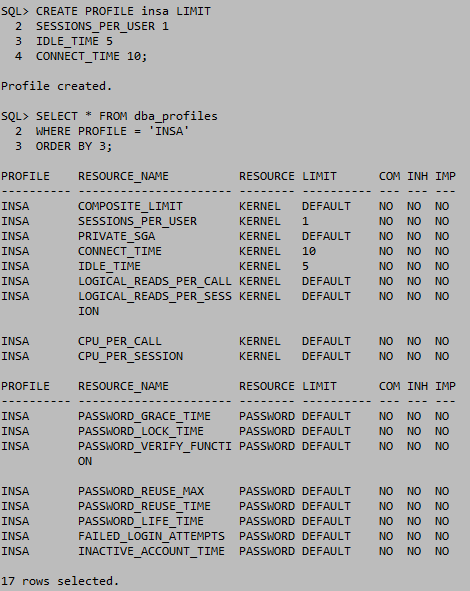Click limit value 5 in IDLE_TIME result row
The width and height of the screenshot is (470, 591).
pyautogui.click(x=305, y=266)
